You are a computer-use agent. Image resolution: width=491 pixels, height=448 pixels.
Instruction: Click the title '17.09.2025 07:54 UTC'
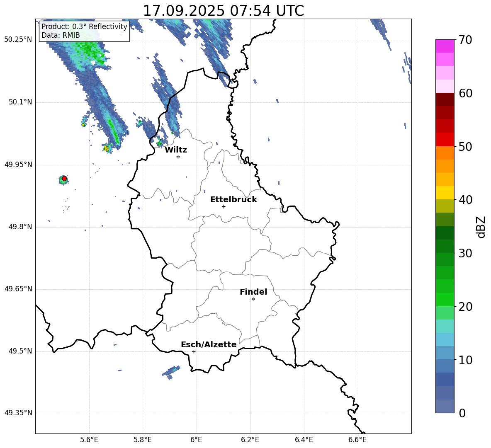pos(223,11)
